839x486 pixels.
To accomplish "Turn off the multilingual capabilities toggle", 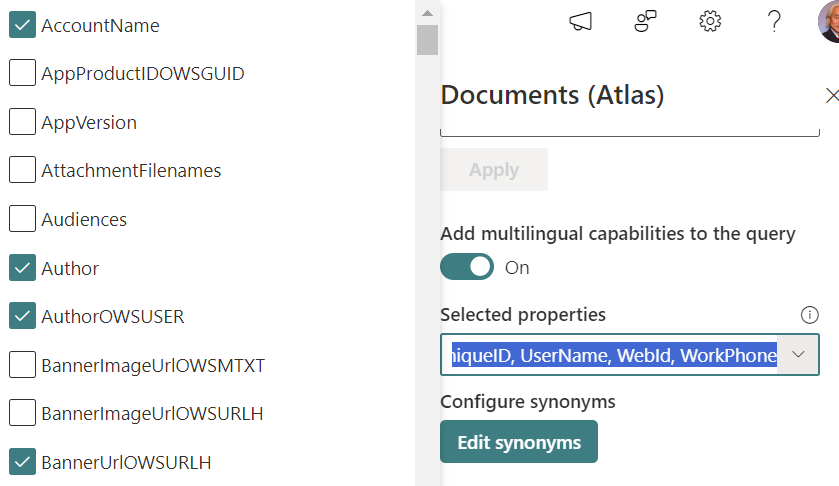I will coord(467,267).
